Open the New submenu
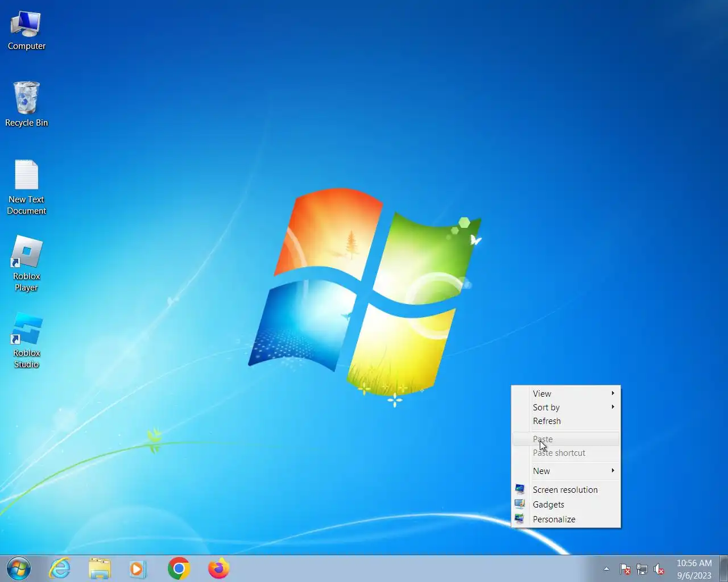The height and width of the screenshot is (582, 728). 566,471
